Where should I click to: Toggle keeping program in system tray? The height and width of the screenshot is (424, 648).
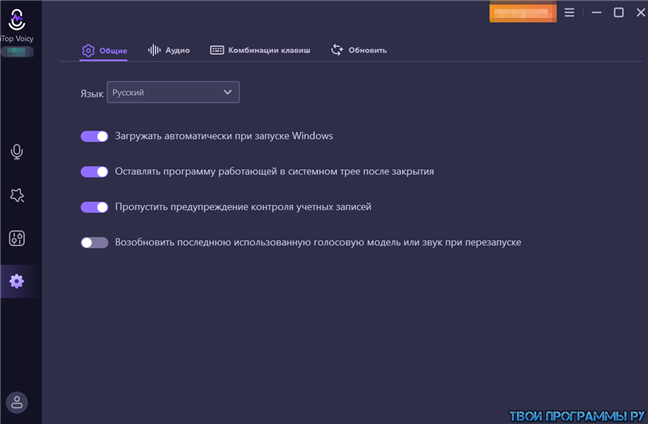(x=94, y=172)
